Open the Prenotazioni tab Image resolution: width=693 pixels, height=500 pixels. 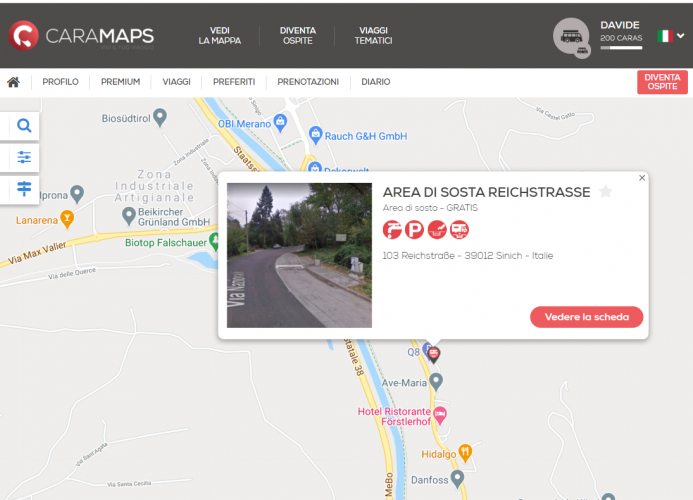[308, 82]
